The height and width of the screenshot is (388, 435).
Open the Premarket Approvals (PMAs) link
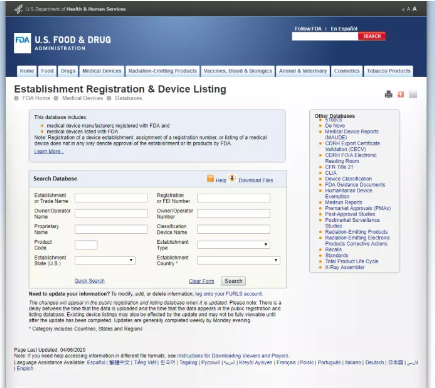(358, 208)
